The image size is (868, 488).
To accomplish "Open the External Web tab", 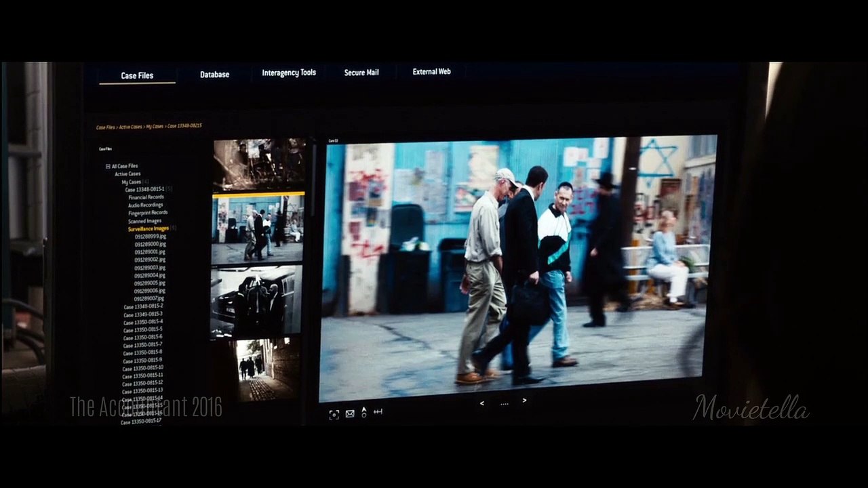I will (x=431, y=71).
